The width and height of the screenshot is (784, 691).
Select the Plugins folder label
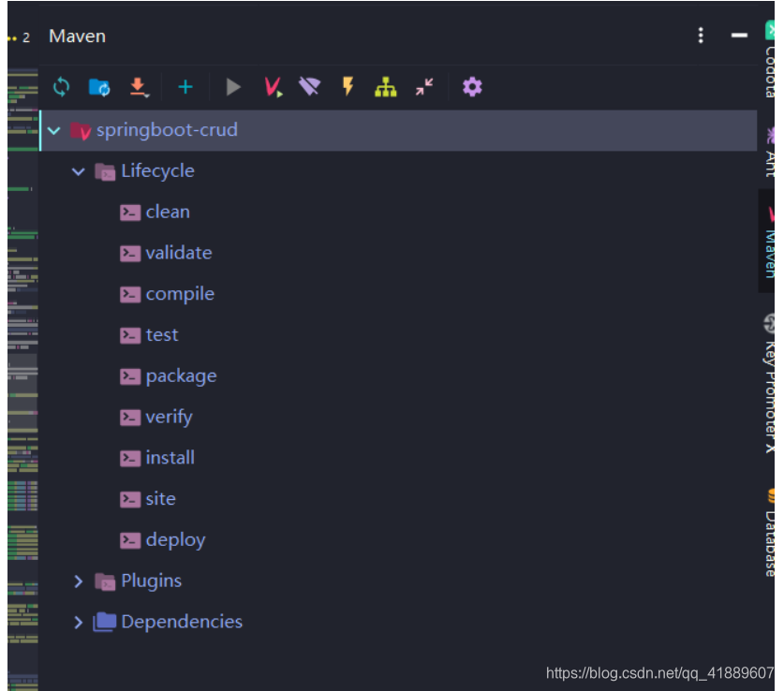pyautogui.click(x=151, y=581)
